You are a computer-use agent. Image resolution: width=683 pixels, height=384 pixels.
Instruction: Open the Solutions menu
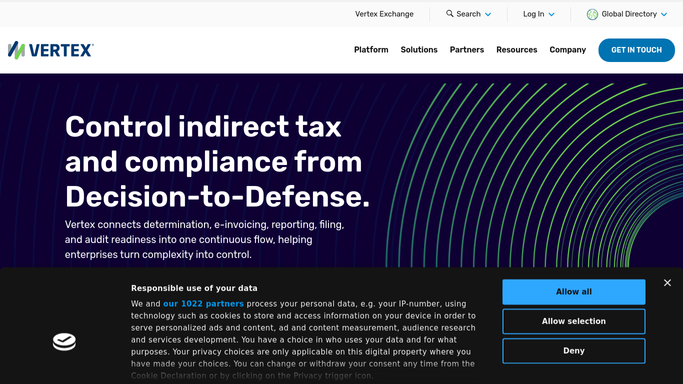tap(419, 50)
